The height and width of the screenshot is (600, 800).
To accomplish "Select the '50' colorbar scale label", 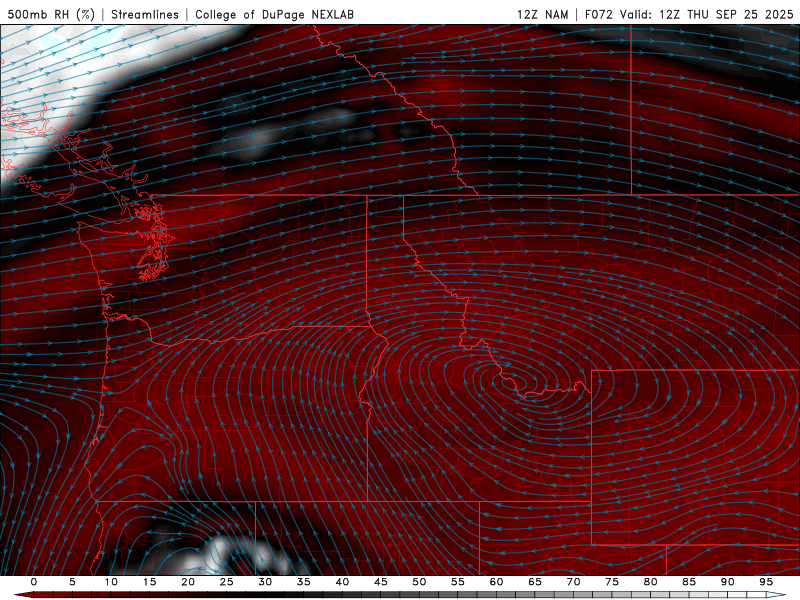I will 419,582.
